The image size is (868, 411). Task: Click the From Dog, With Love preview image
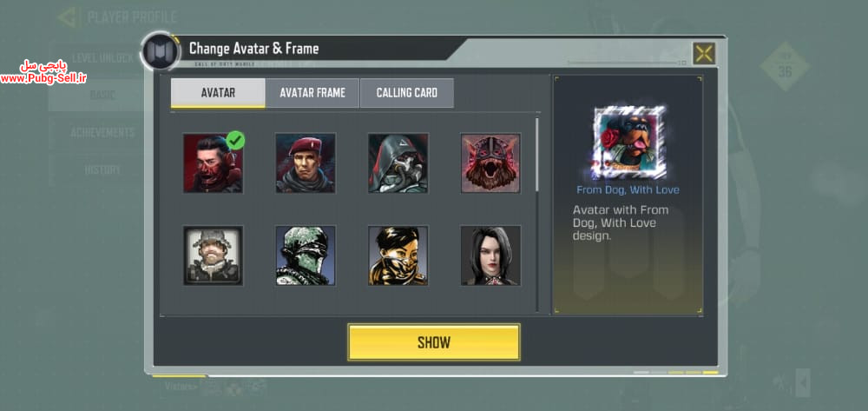(628, 143)
